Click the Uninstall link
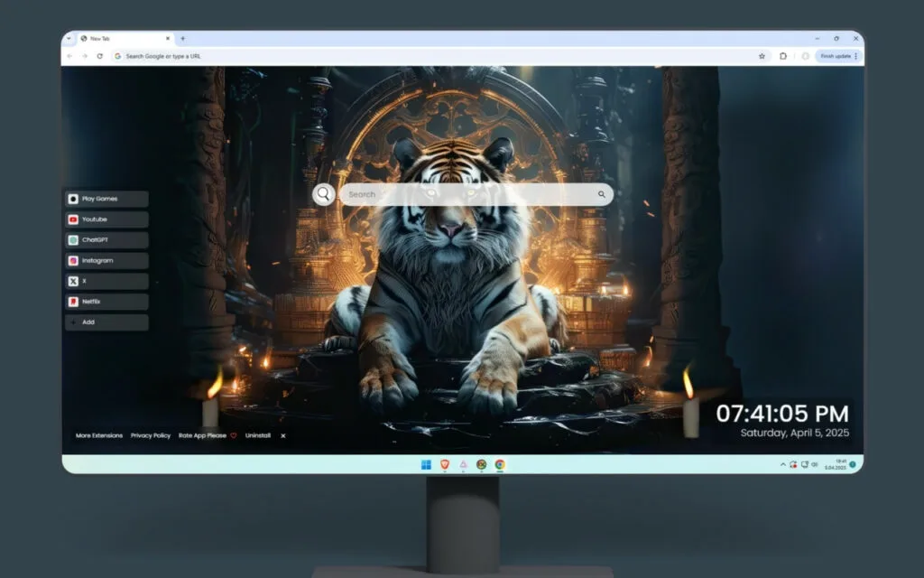This screenshot has height=578, width=924. click(257, 436)
